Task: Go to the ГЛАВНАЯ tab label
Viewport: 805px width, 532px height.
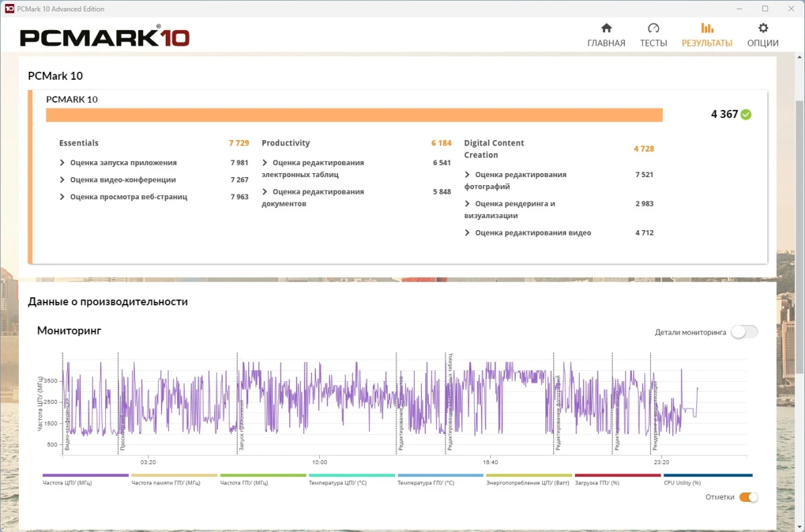Action: coord(606,43)
